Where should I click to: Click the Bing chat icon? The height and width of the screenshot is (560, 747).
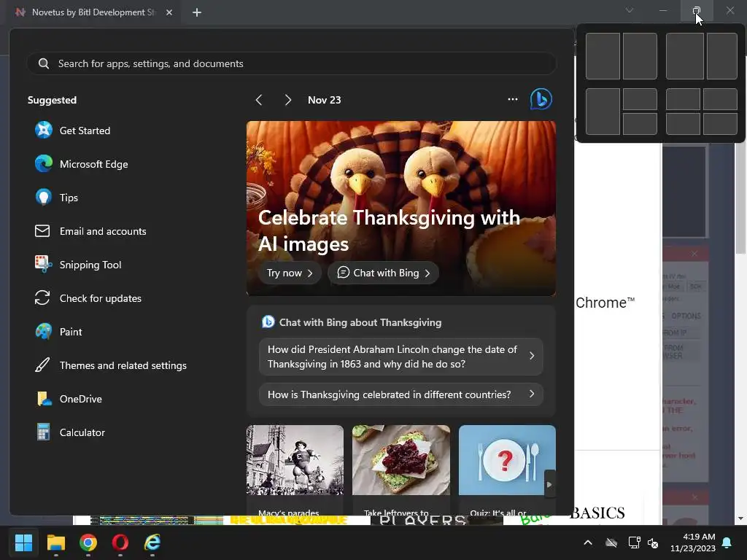(x=541, y=99)
